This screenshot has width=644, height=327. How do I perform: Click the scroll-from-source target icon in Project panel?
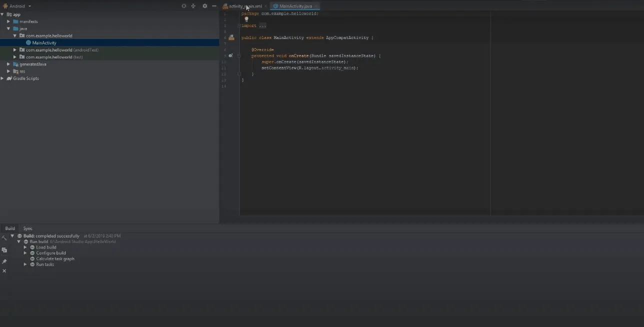(184, 6)
